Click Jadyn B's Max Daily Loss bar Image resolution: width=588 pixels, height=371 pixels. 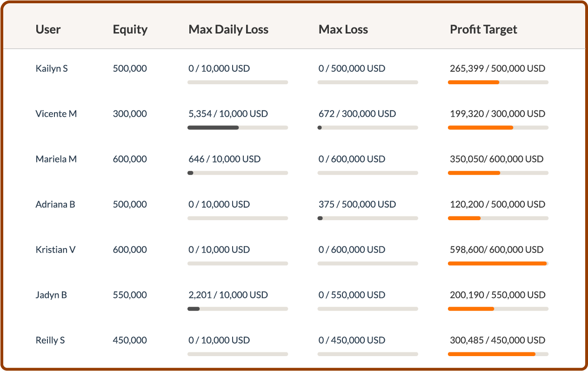tap(238, 309)
